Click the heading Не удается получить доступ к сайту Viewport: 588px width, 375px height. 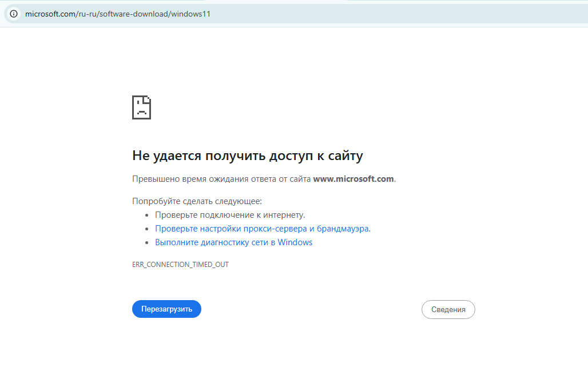point(248,155)
